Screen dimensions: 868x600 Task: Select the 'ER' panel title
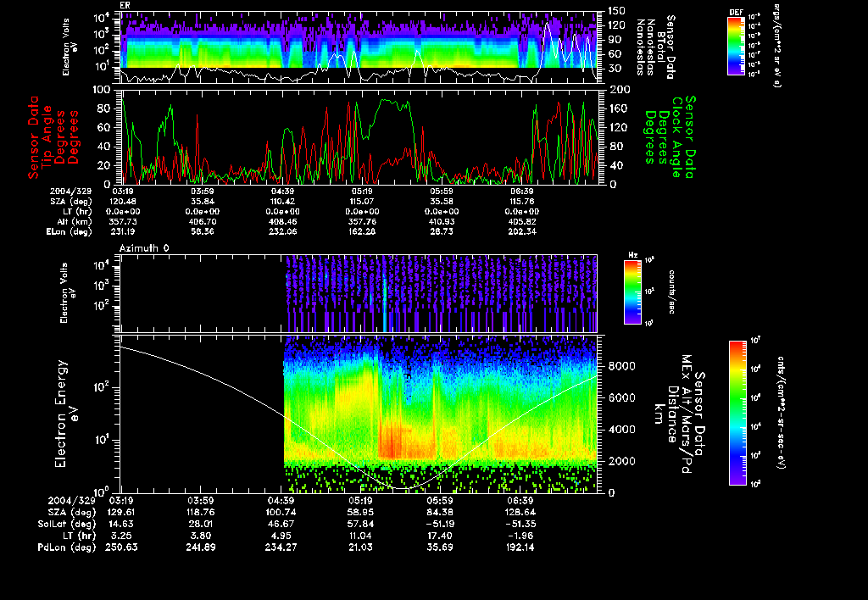[125, 5]
